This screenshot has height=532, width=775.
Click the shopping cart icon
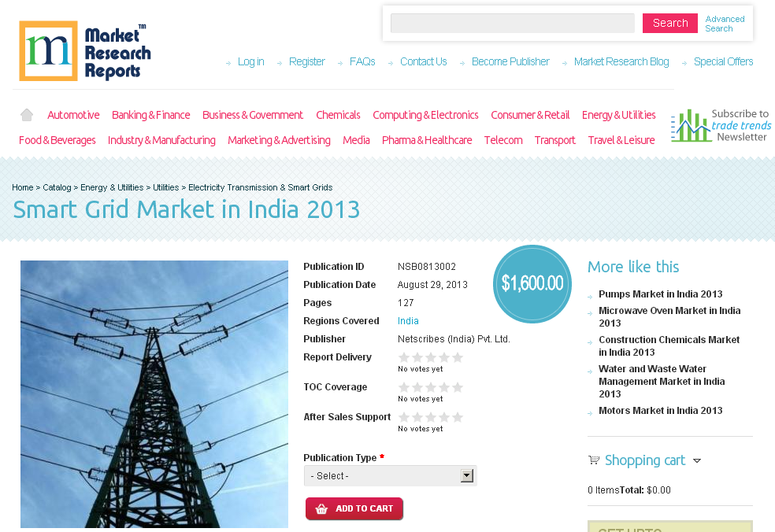594,460
